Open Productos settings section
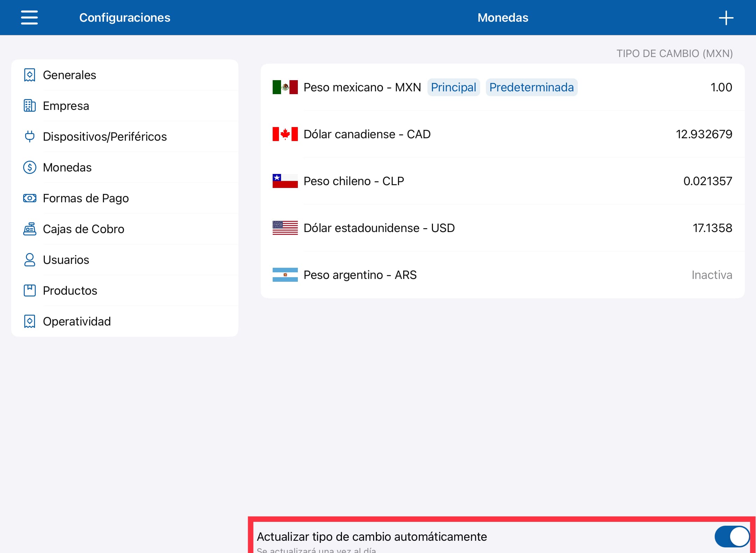The width and height of the screenshot is (756, 553). (x=125, y=290)
